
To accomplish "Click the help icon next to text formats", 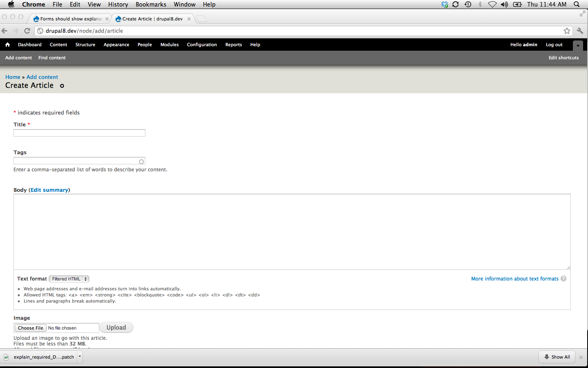I will coord(563,278).
